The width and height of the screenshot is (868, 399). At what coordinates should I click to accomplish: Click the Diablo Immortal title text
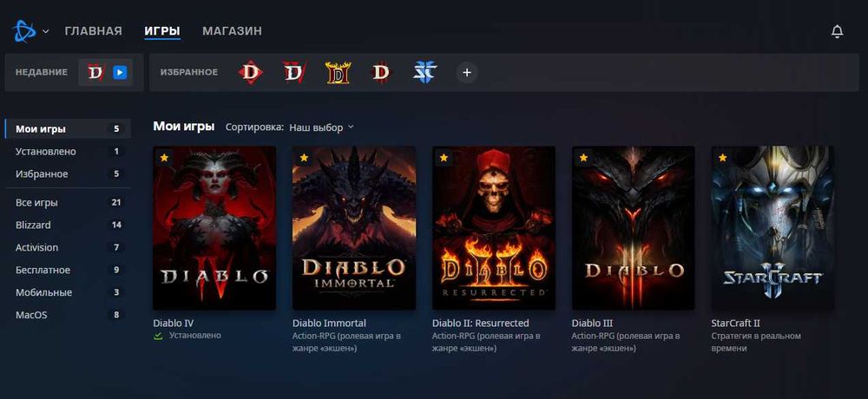pyautogui.click(x=329, y=324)
